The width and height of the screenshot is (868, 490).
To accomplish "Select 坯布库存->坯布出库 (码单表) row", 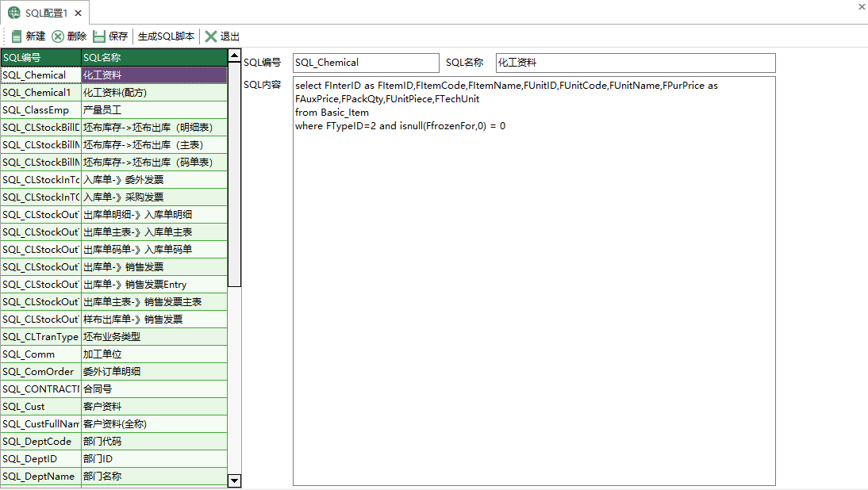I will point(155,162).
